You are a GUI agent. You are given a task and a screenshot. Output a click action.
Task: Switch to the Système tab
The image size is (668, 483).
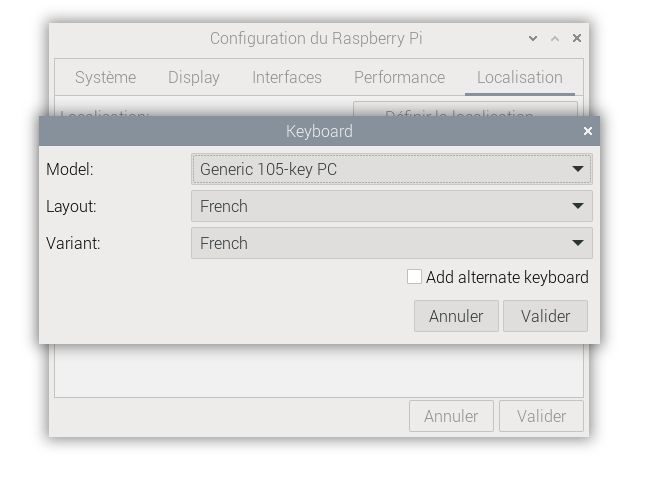tap(106, 78)
